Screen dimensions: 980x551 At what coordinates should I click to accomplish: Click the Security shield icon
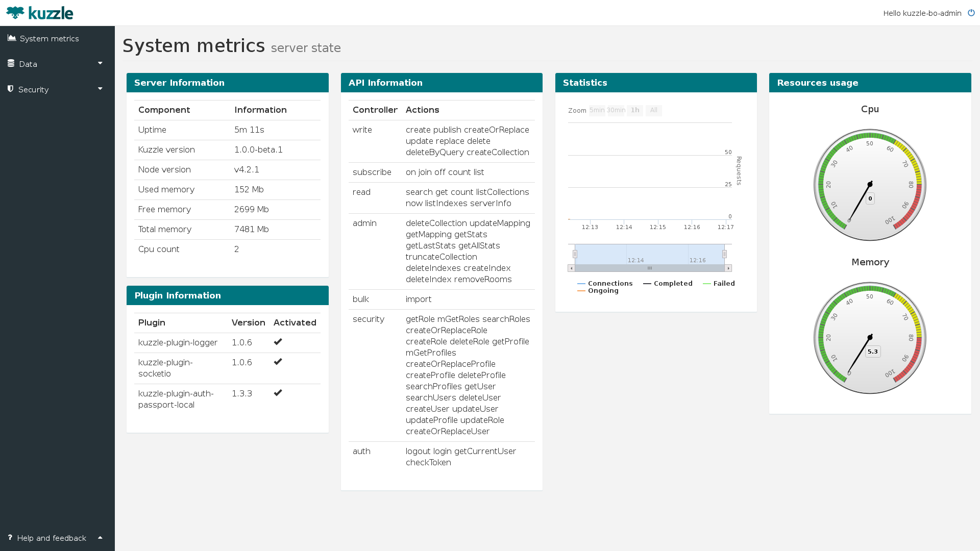(x=10, y=89)
